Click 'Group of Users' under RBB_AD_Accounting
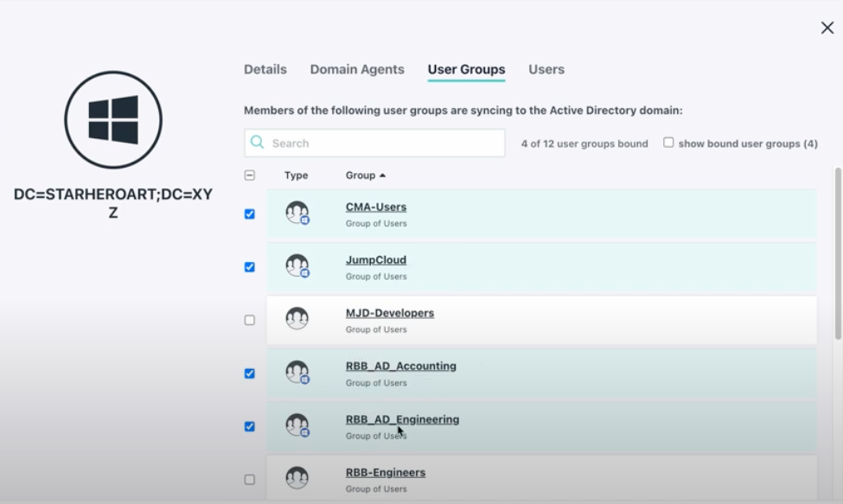 click(376, 383)
